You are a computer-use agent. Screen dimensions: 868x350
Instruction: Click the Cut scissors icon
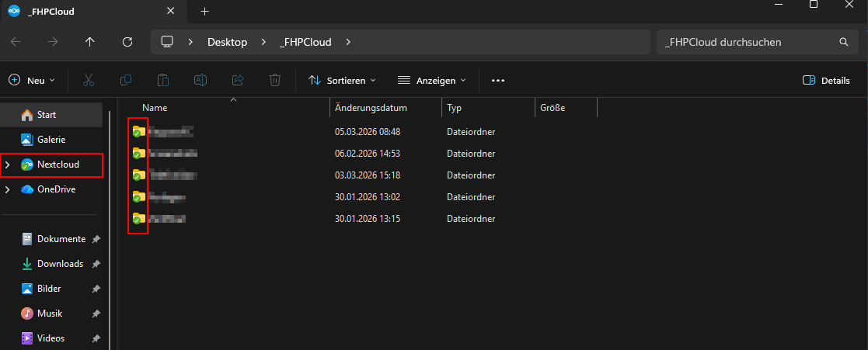(x=89, y=80)
